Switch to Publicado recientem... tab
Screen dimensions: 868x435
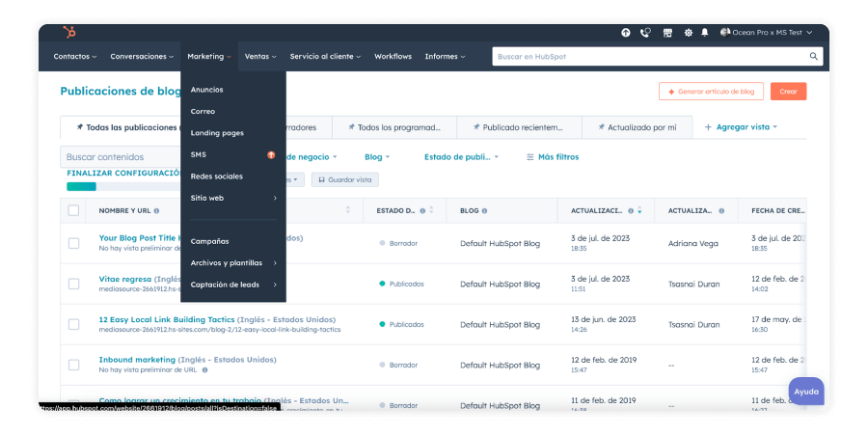tap(519, 127)
